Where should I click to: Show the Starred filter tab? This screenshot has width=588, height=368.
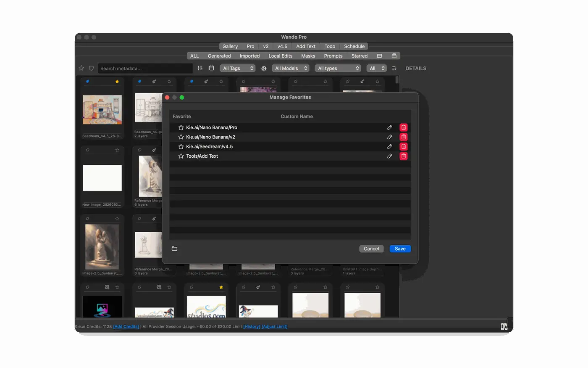[x=360, y=56]
